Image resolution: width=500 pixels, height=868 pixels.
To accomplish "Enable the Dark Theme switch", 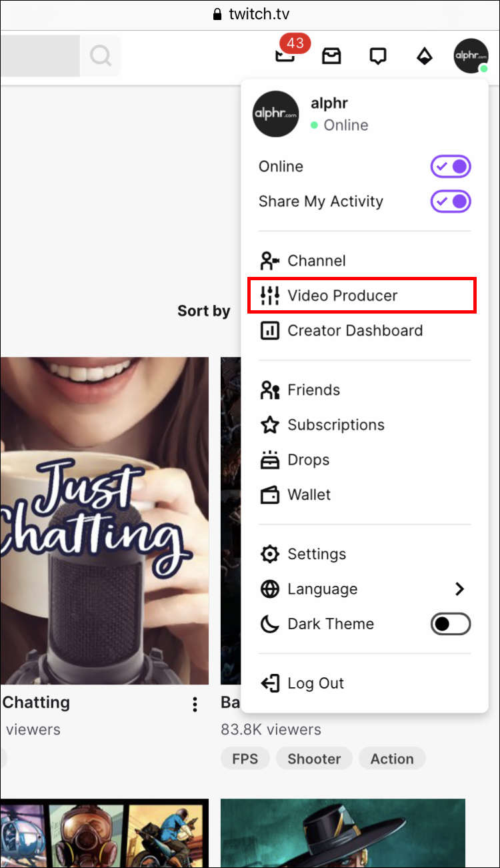I will pyautogui.click(x=451, y=624).
